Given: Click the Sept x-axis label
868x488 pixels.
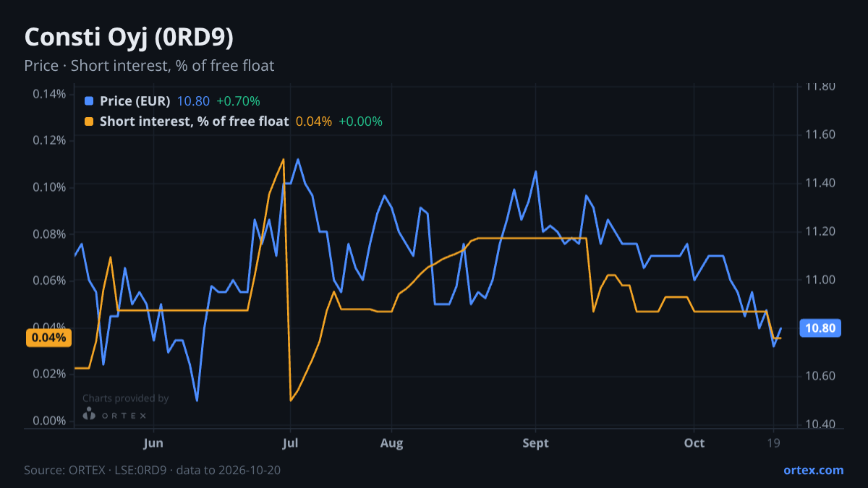Looking at the screenshot, I should (x=535, y=442).
